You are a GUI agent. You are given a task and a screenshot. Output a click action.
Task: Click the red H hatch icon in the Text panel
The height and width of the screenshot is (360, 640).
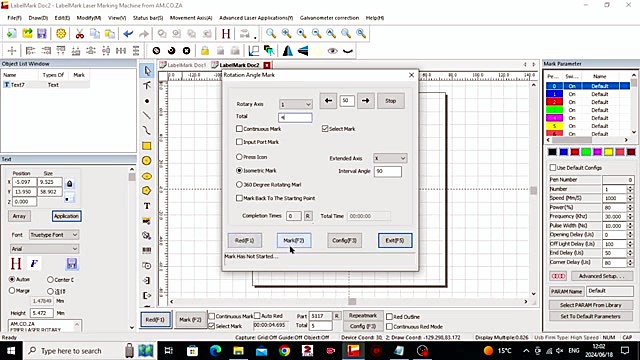[16, 264]
